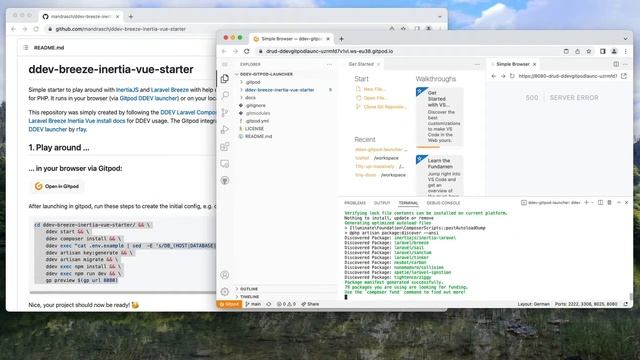Open the hamburger menu above activity bar

[225, 64]
